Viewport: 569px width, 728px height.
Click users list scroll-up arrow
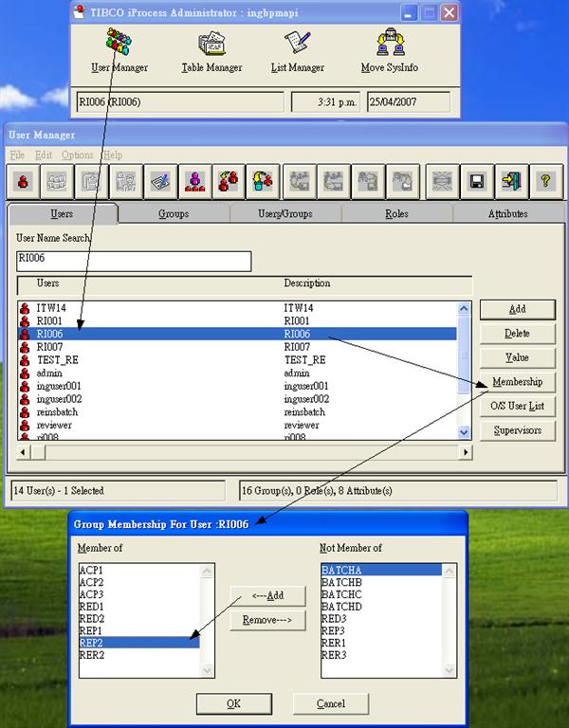click(x=464, y=308)
